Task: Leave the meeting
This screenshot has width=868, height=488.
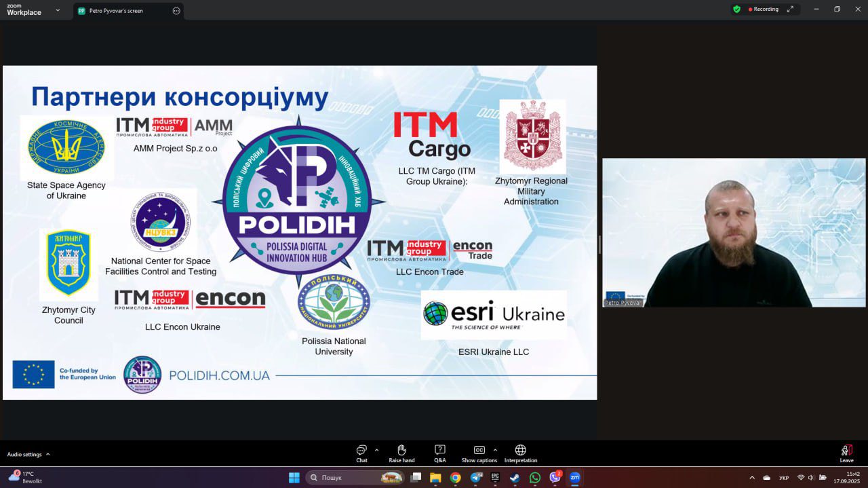Action: pyautogui.click(x=846, y=453)
